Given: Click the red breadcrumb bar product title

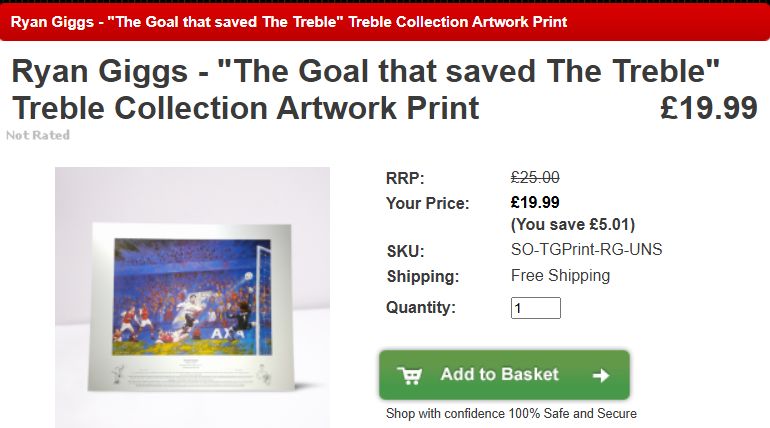Looking at the screenshot, I should 289,21.
